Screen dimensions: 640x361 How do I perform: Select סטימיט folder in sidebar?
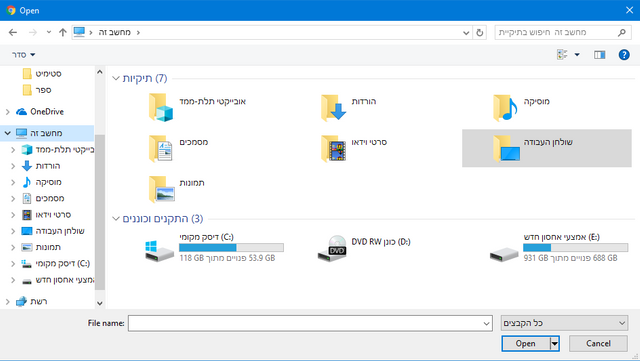[42, 74]
